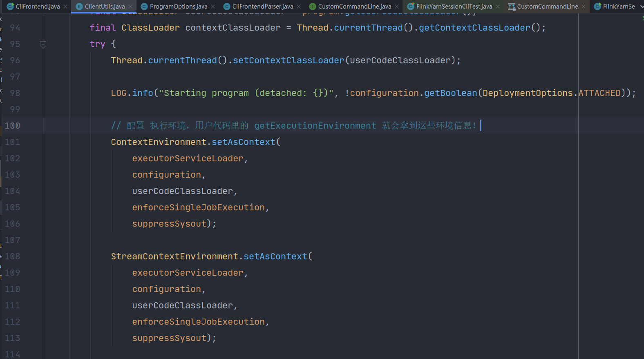The width and height of the screenshot is (644, 359).
Task: Click 'ContextEnvironment' on line 101
Action: 159,142
